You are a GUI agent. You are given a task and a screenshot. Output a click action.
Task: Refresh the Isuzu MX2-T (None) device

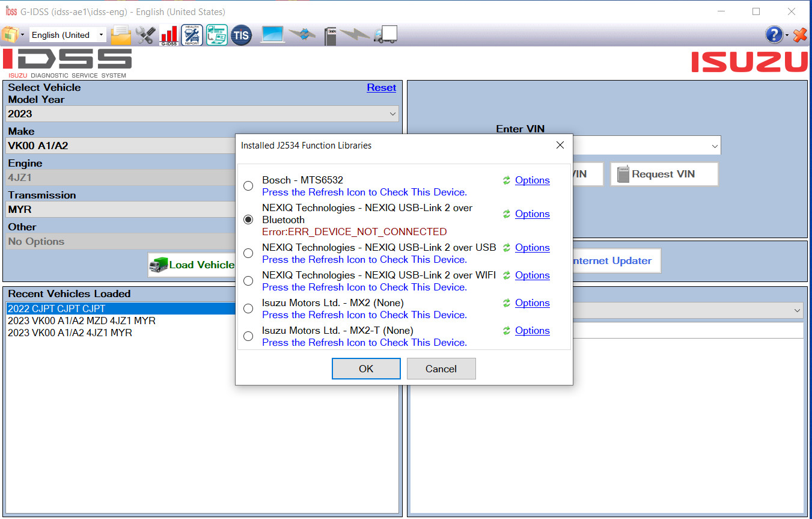507,331
